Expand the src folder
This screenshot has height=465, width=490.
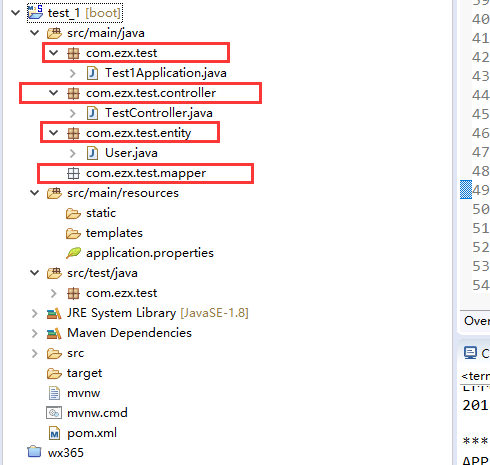[x=34, y=353]
